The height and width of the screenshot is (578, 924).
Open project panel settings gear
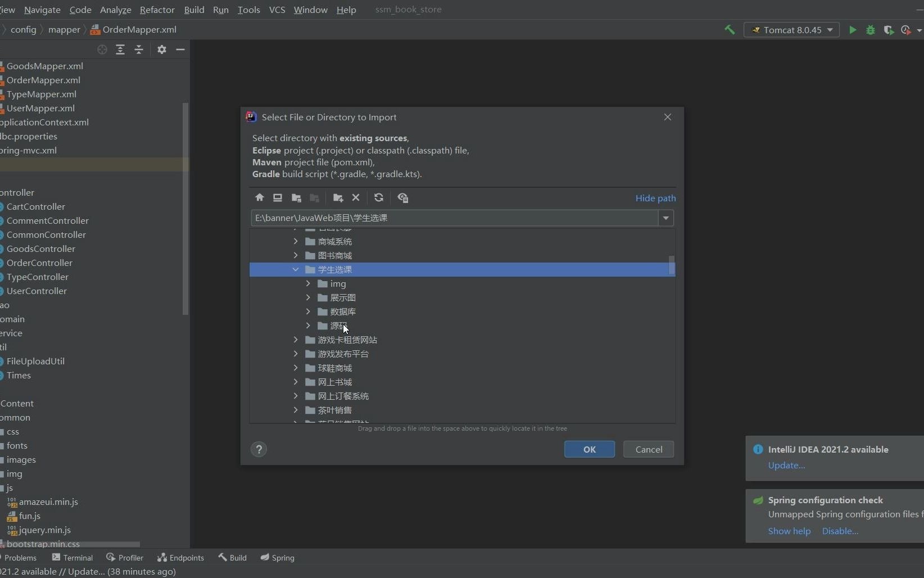(x=162, y=49)
